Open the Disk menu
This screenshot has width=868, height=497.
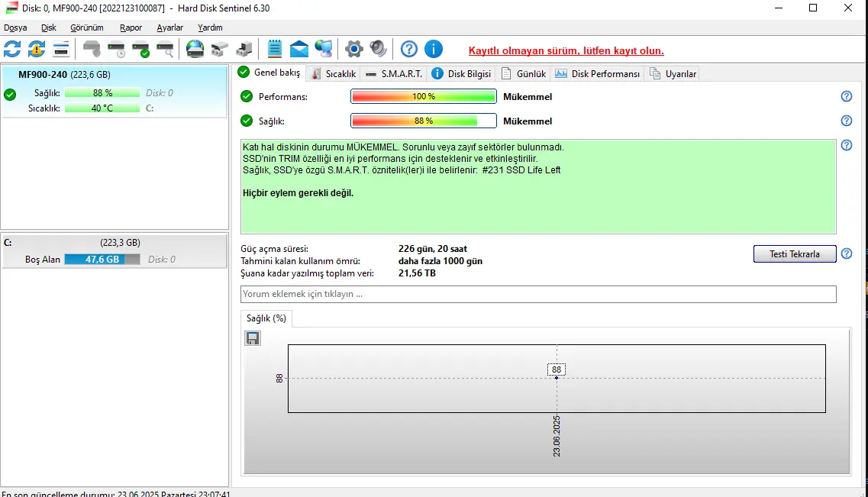tap(49, 27)
